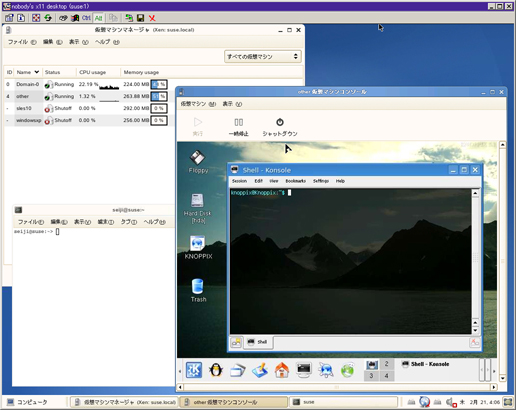
Task: Switch to virtual desktop 4 in KDE pager
Action: coord(386,376)
